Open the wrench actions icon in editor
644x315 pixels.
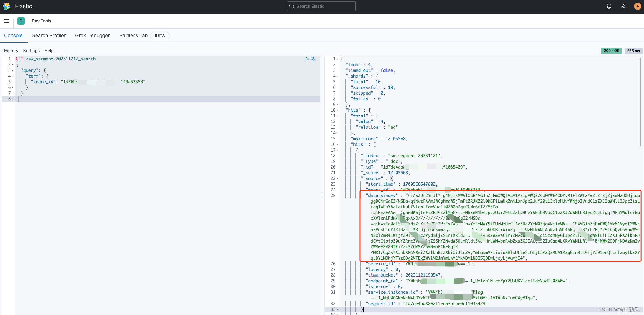pos(313,59)
